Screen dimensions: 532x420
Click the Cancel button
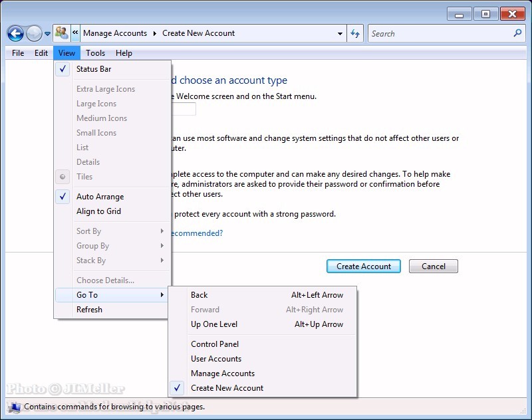coord(433,266)
